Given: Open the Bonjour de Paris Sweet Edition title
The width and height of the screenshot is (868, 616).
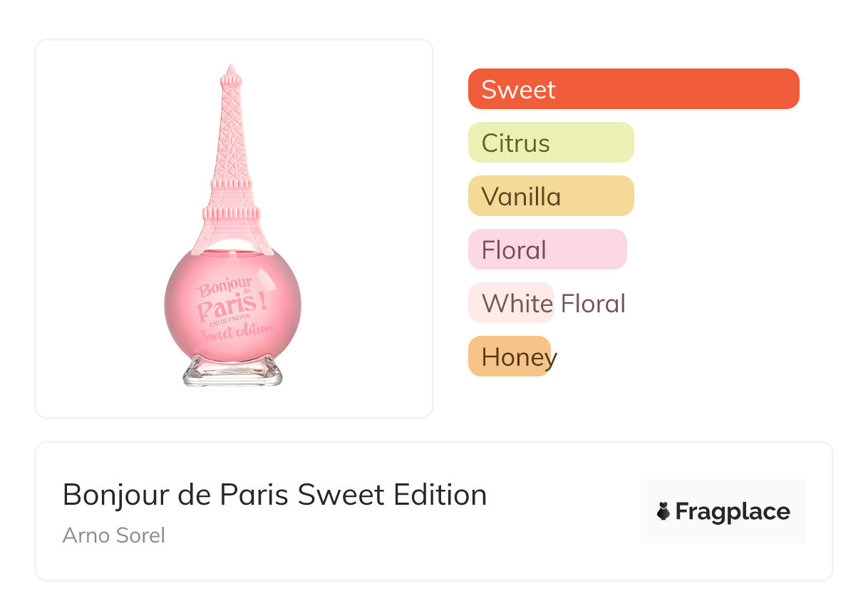Looking at the screenshot, I should click(274, 494).
